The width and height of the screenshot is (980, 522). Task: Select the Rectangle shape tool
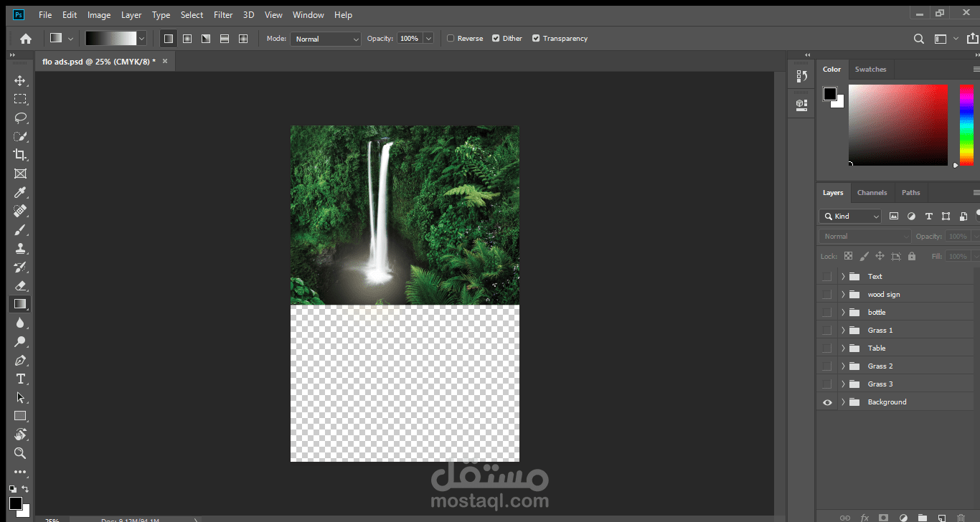pos(20,416)
